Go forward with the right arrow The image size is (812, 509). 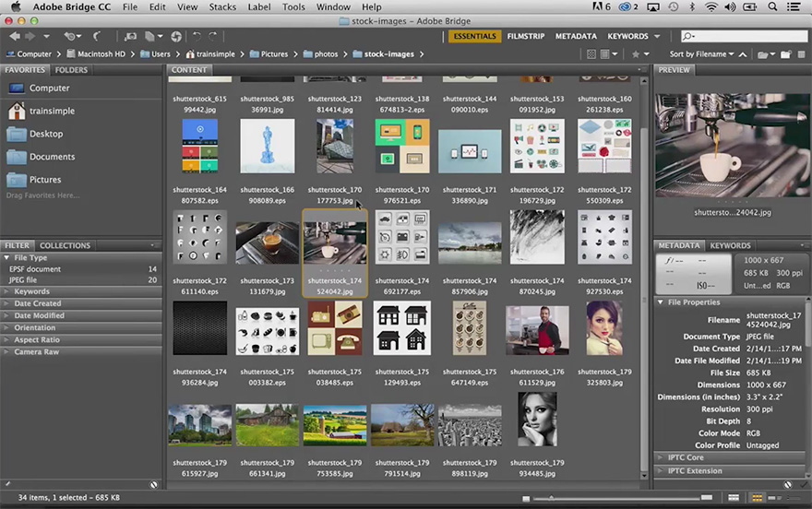click(x=30, y=36)
